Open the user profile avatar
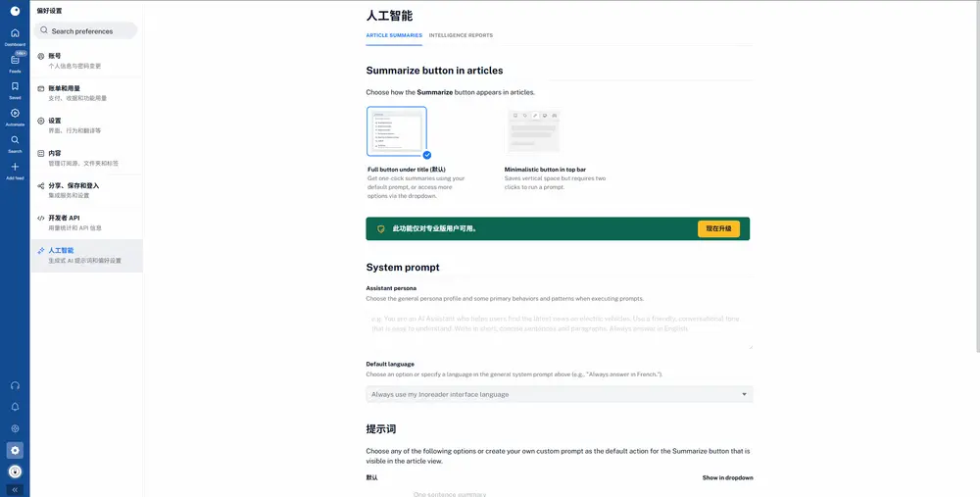Screen dimensions: 980x497 [15, 472]
